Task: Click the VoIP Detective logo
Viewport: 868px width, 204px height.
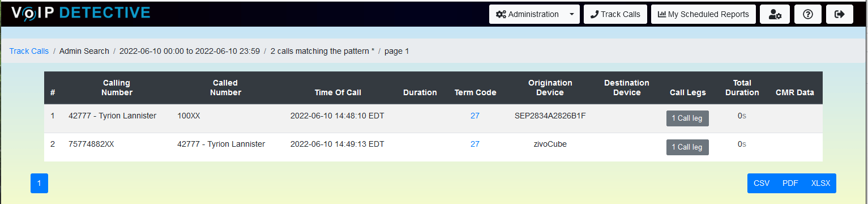Action: (81, 12)
